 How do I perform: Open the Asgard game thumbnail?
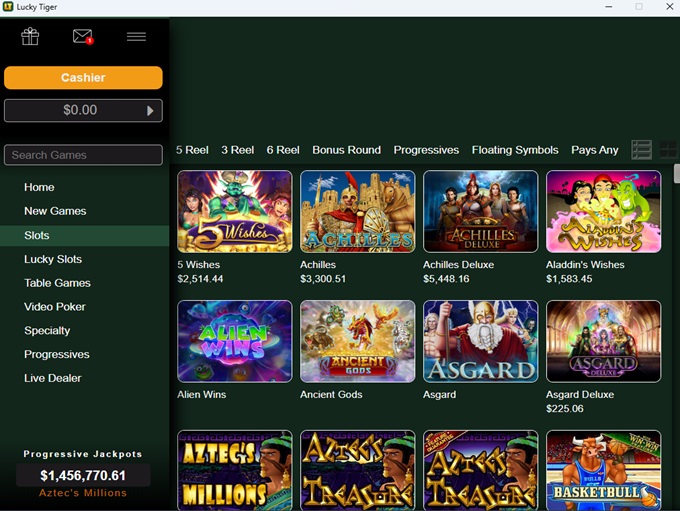pyautogui.click(x=481, y=341)
